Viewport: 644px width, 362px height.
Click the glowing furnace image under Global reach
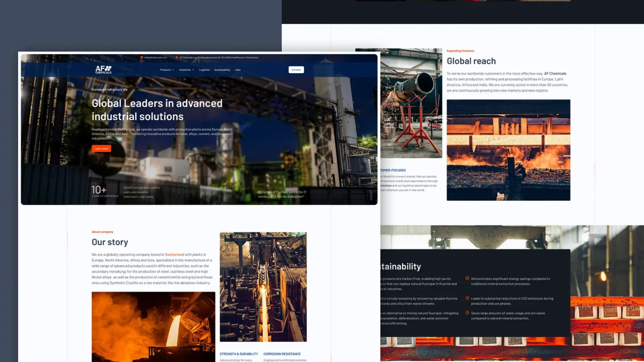pyautogui.click(x=508, y=150)
